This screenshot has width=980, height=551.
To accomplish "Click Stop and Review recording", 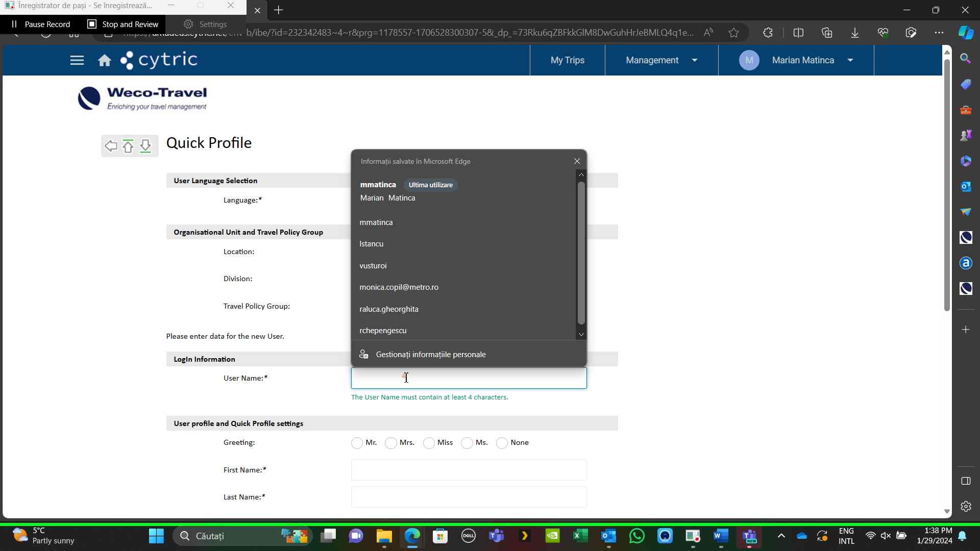I will [123, 24].
